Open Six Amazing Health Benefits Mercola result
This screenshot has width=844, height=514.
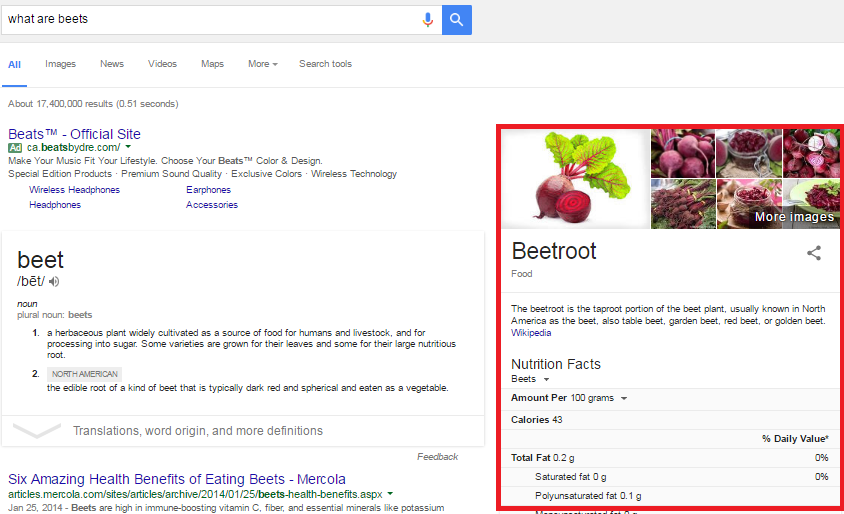(177, 479)
